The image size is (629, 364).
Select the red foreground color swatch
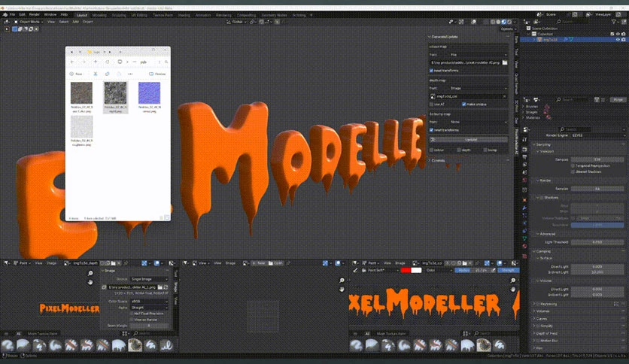click(406, 270)
